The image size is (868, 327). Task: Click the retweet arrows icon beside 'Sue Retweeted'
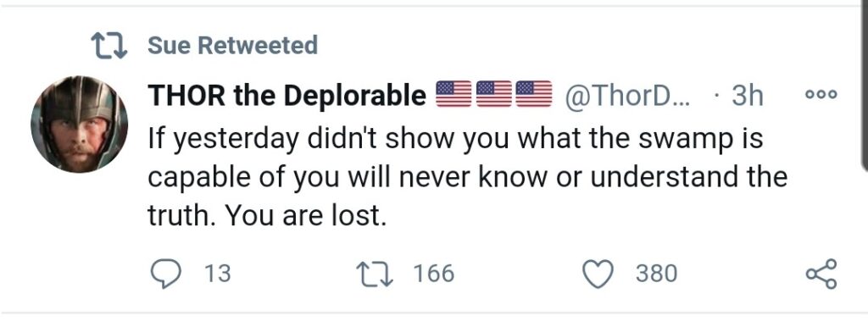(x=109, y=46)
